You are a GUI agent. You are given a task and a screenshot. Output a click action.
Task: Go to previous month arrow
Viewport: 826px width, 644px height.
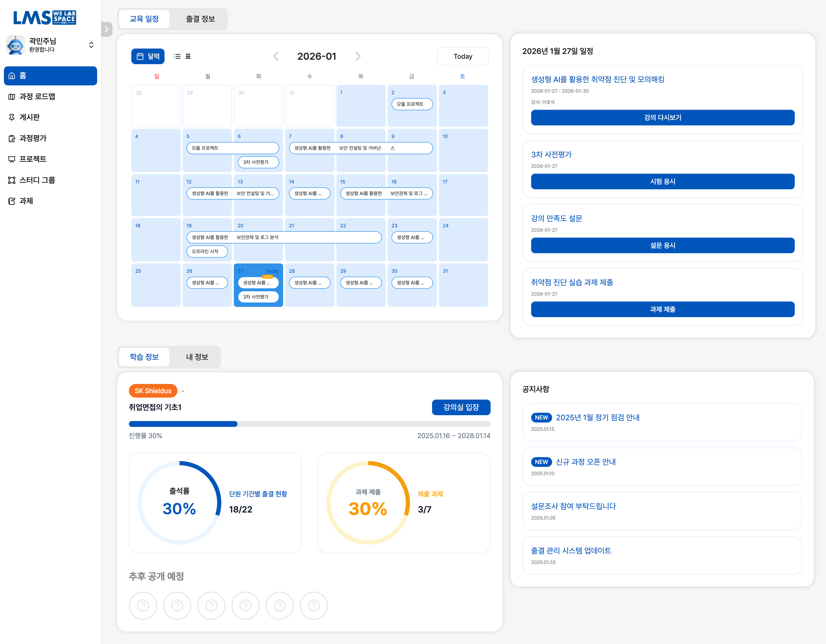tap(276, 56)
